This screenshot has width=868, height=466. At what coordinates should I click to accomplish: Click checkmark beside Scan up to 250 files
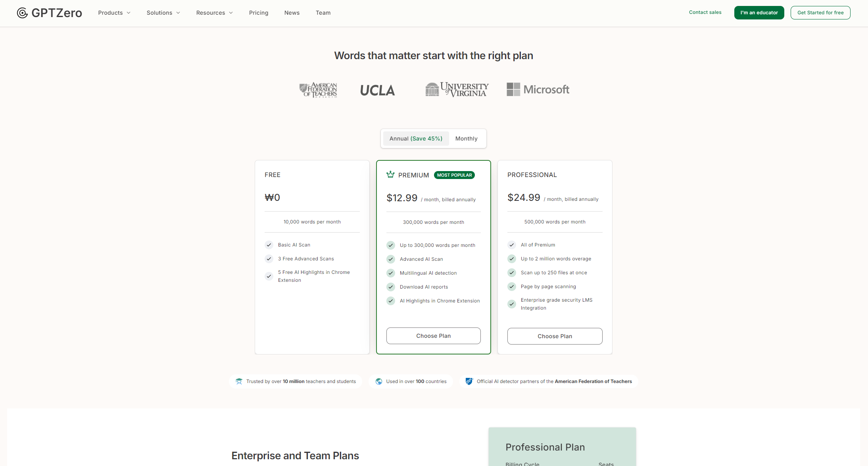coord(512,273)
